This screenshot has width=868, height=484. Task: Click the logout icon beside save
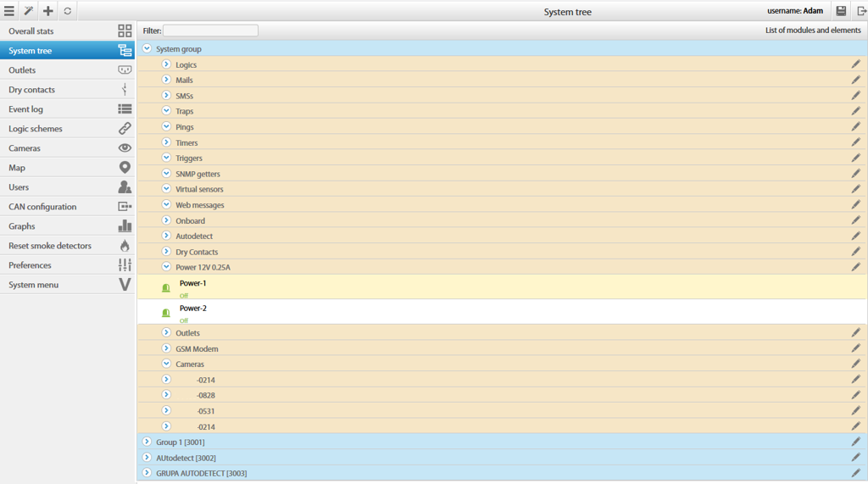point(861,10)
